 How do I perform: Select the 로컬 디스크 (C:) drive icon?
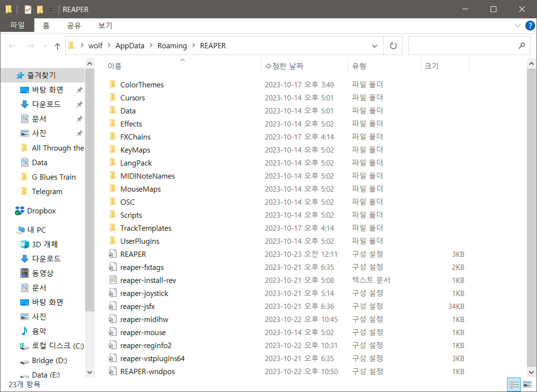[x=24, y=346]
